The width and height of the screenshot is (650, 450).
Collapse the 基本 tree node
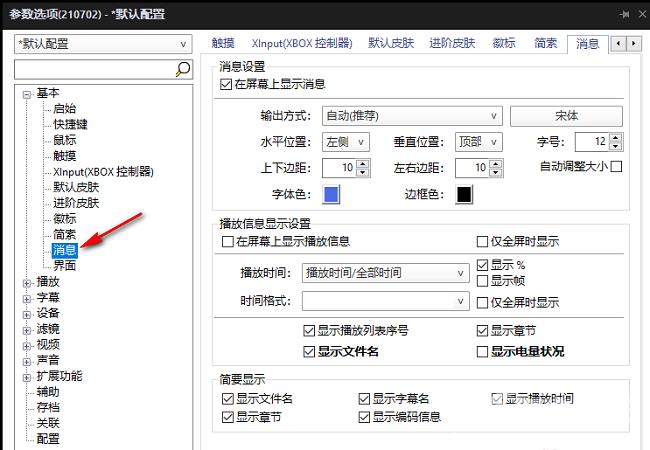click(26, 93)
